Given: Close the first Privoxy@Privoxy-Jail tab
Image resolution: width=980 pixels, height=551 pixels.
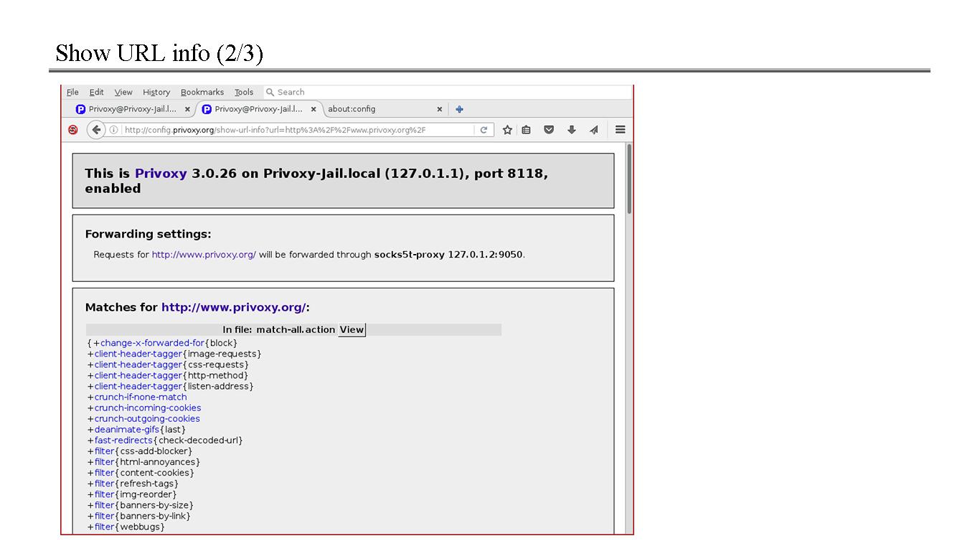Looking at the screenshot, I should tap(187, 109).
